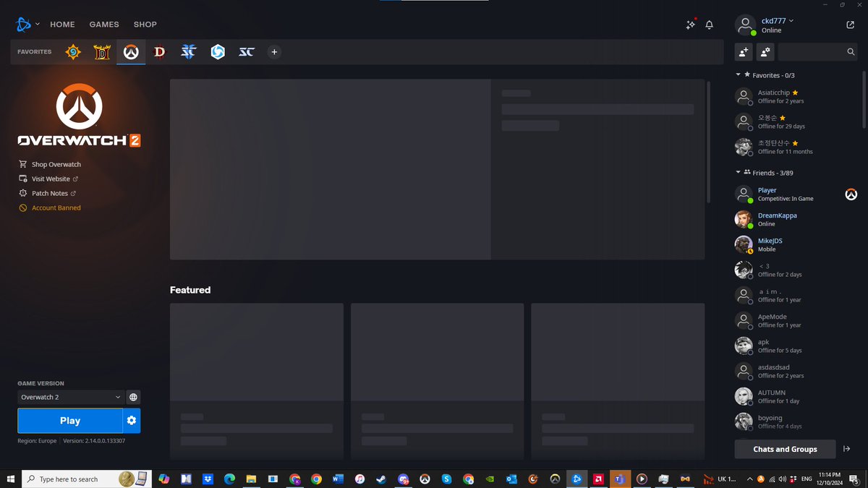This screenshot has height=488, width=868.
Task: Open Microsoft Teams from the taskbar
Action: (620, 479)
